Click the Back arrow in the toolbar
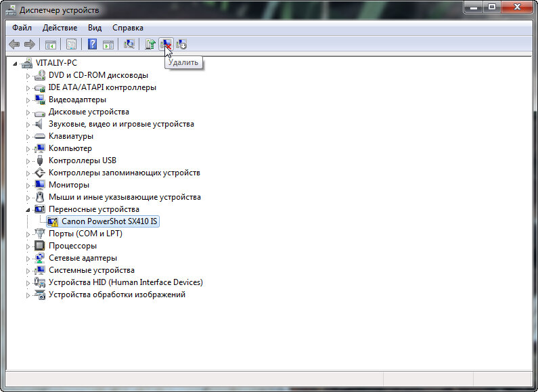Viewport: 538px width, 392px height. coord(14,44)
